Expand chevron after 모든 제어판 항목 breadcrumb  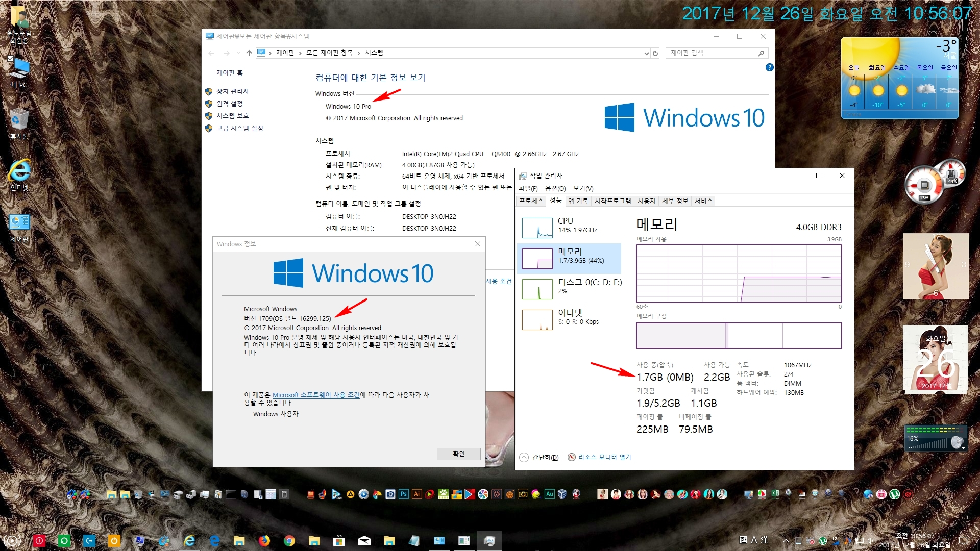pos(359,53)
